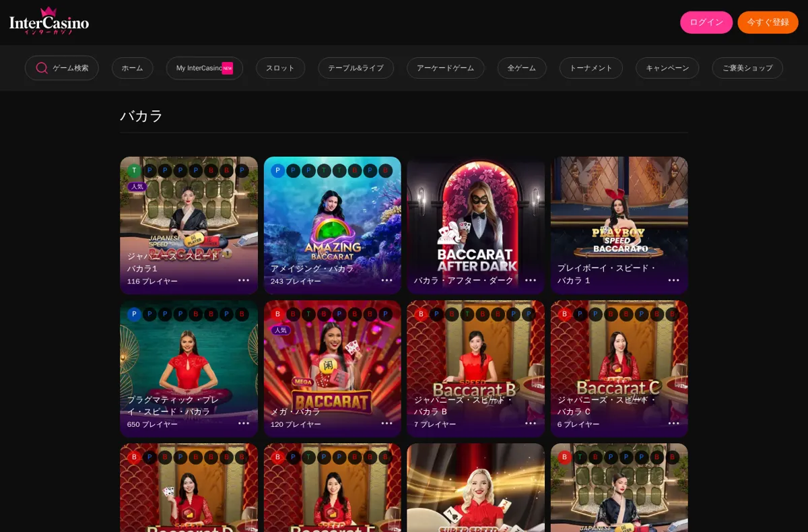The height and width of the screenshot is (532, 808).
Task: View the キャンペーン tab
Action: pos(667,68)
